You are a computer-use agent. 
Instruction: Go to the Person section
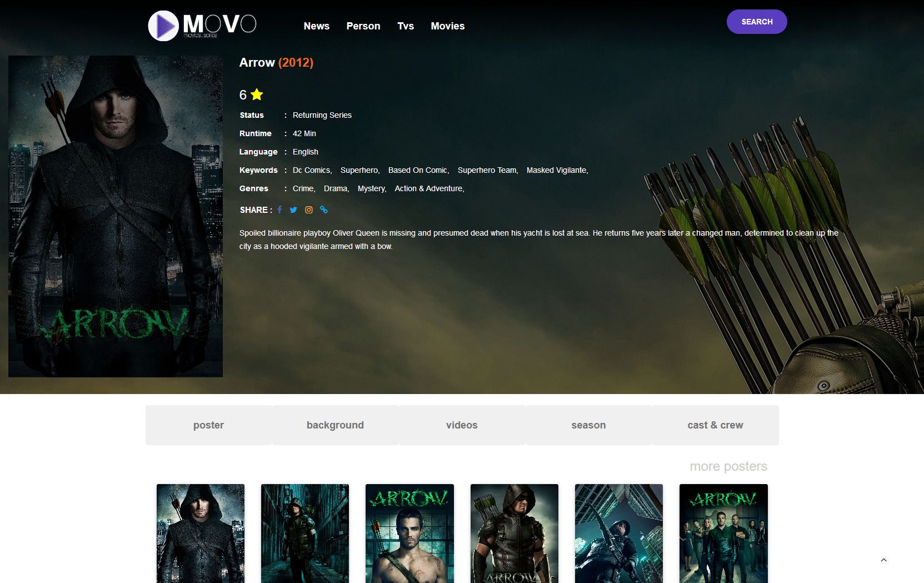(x=363, y=26)
